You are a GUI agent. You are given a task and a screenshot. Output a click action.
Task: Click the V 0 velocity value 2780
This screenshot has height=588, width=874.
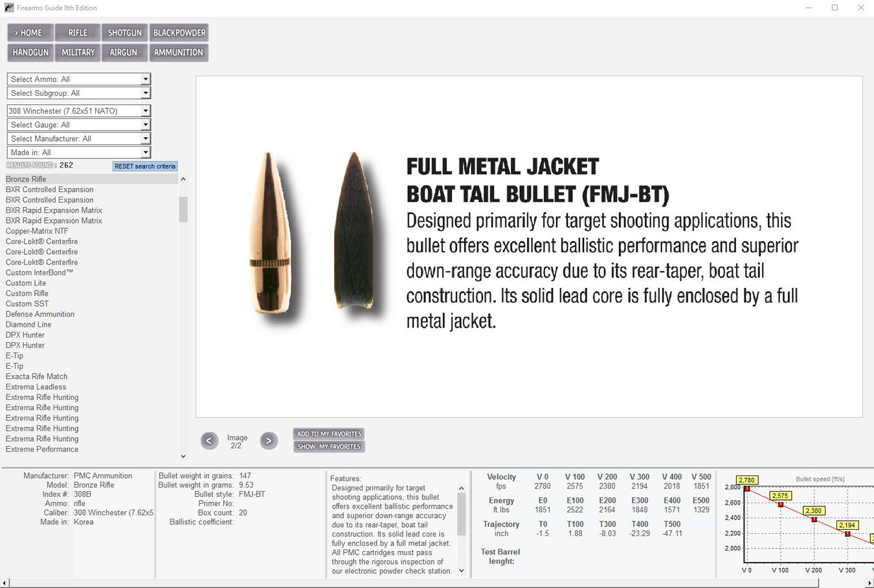tap(543, 486)
